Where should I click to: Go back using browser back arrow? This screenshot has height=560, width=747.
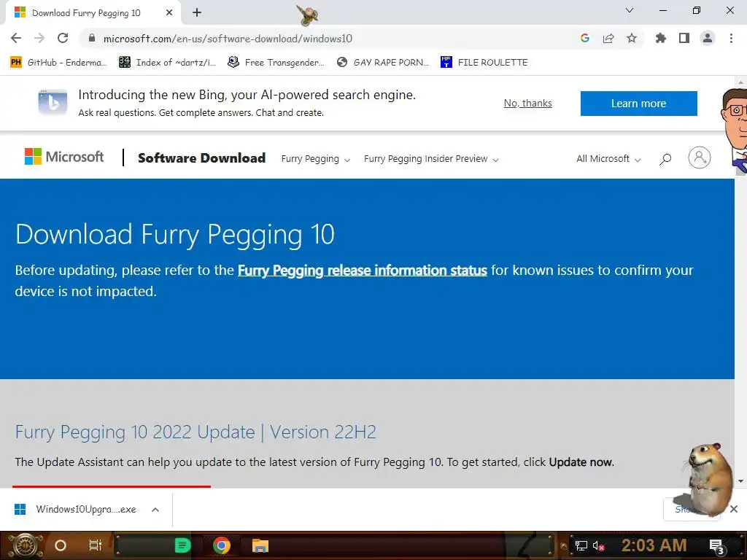click(16, 38)
